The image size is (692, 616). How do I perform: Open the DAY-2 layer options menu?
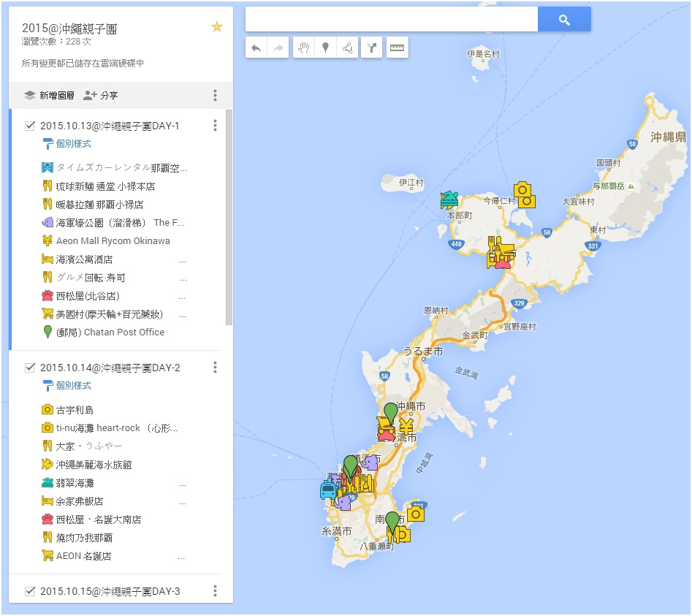pos(215,367)
